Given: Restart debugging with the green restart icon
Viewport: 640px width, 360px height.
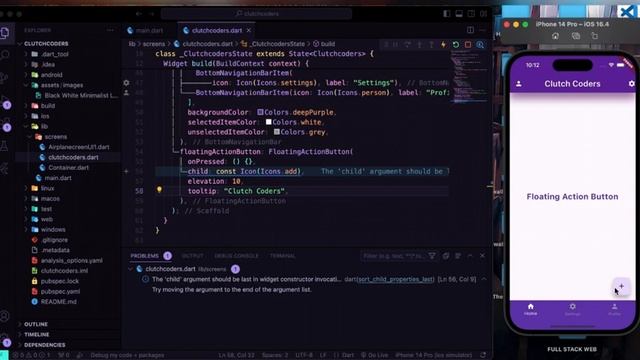Looking at the screenshot, I should tap(456, 44).
